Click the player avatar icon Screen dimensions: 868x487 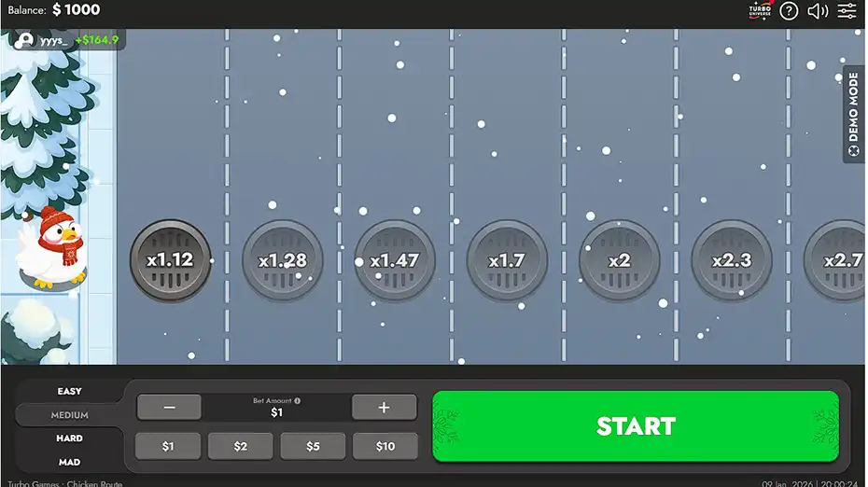point(24,40)
